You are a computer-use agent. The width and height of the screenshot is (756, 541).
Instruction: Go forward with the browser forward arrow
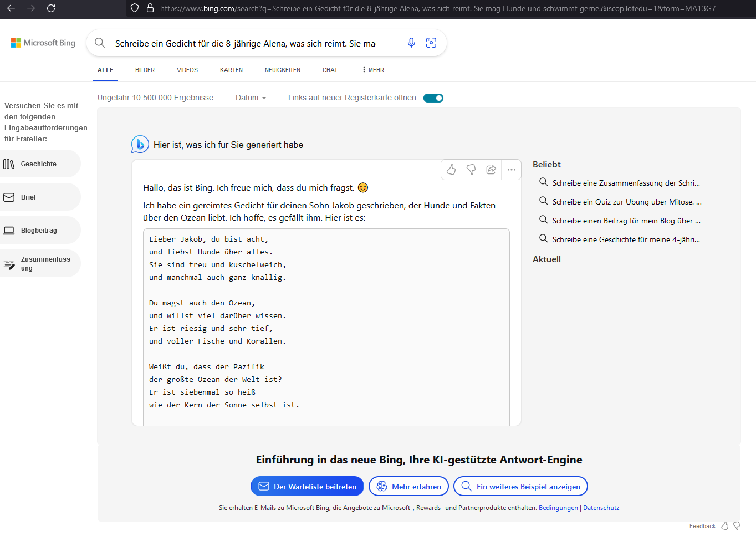pos(31,8)
